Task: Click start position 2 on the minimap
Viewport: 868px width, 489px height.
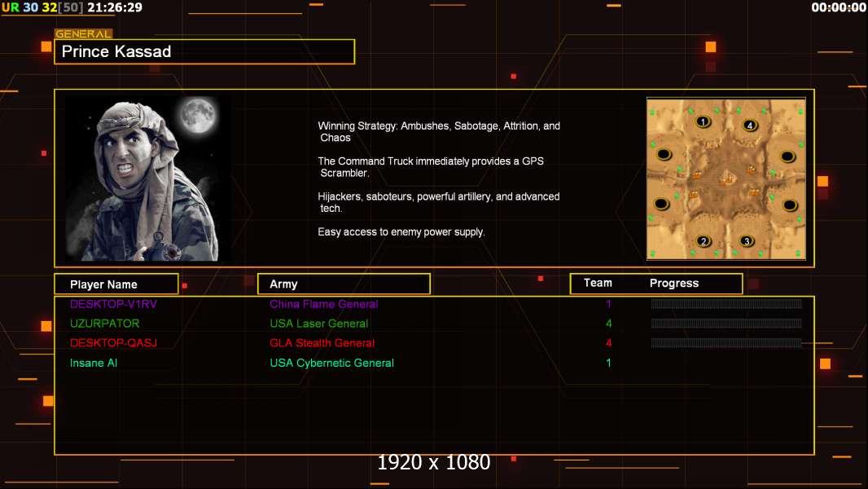Action: 704,241
